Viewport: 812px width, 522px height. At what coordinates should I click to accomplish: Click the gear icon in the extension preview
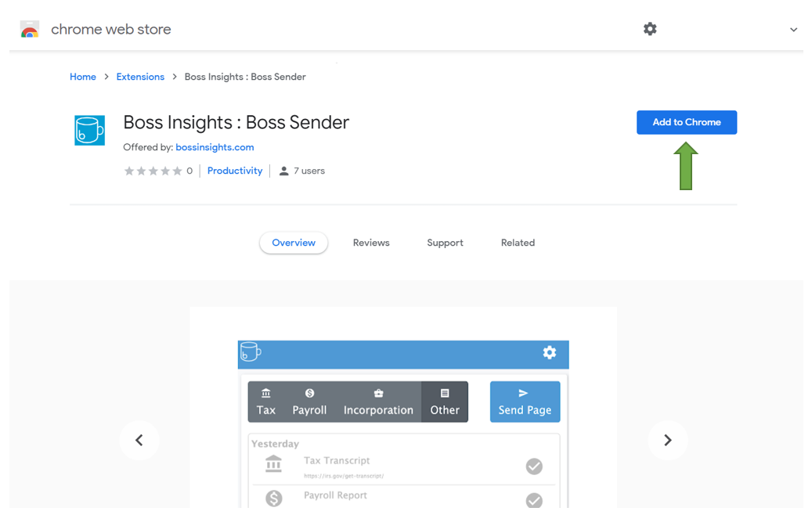point(550,352)
